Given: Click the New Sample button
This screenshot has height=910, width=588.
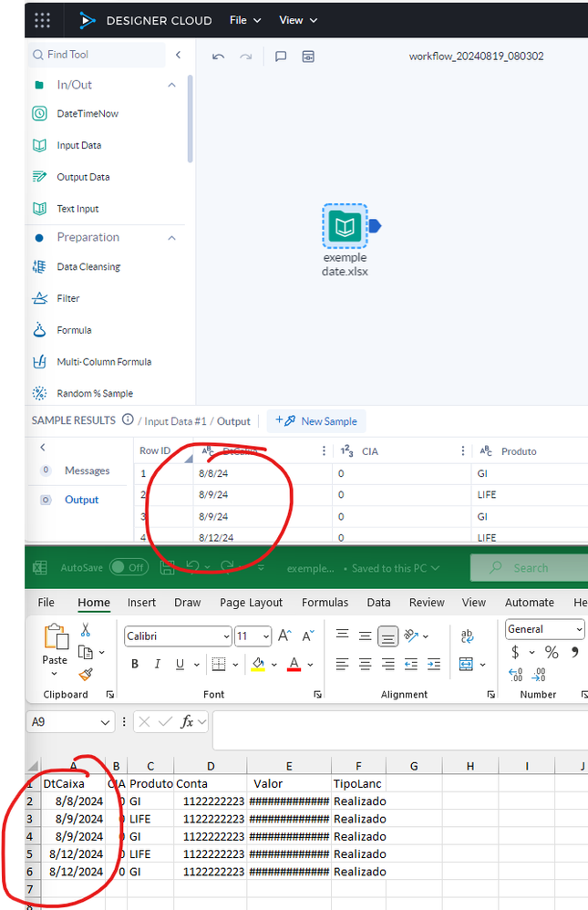Looking at the screenshot, I should (316, 420).
